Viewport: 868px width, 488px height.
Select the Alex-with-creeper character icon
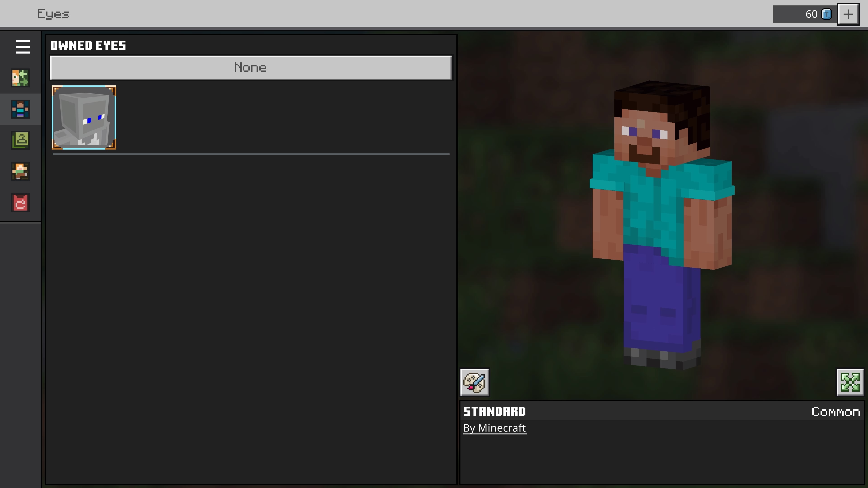pyautogui.click(x=20, y=78)
